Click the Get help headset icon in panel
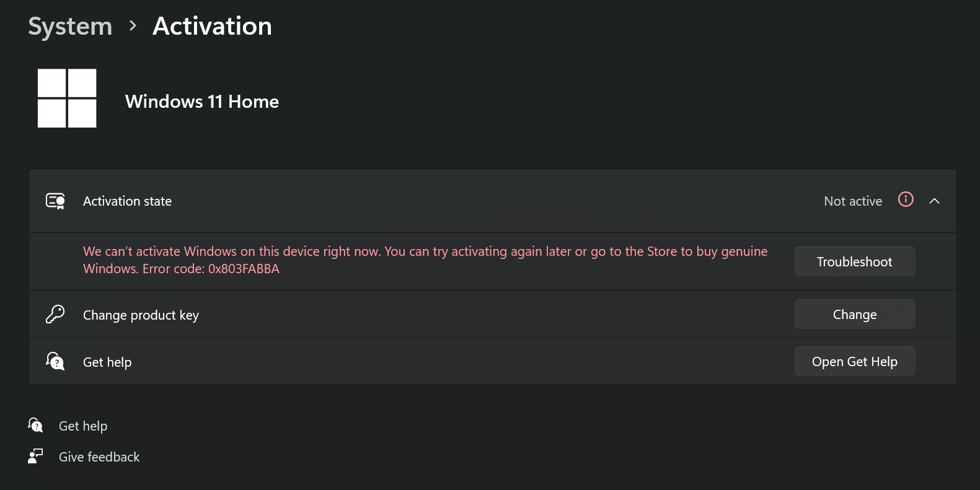The height and width of the screenshot is (490, 980). [55, 361]
